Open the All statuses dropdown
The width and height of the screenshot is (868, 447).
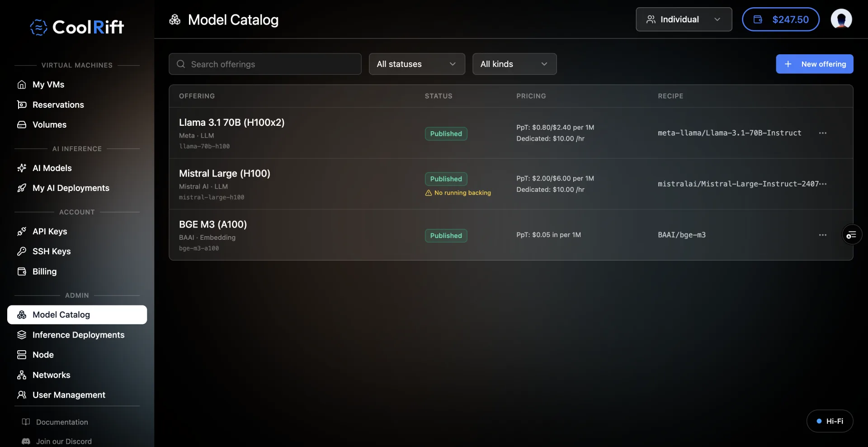click(417, 64)
